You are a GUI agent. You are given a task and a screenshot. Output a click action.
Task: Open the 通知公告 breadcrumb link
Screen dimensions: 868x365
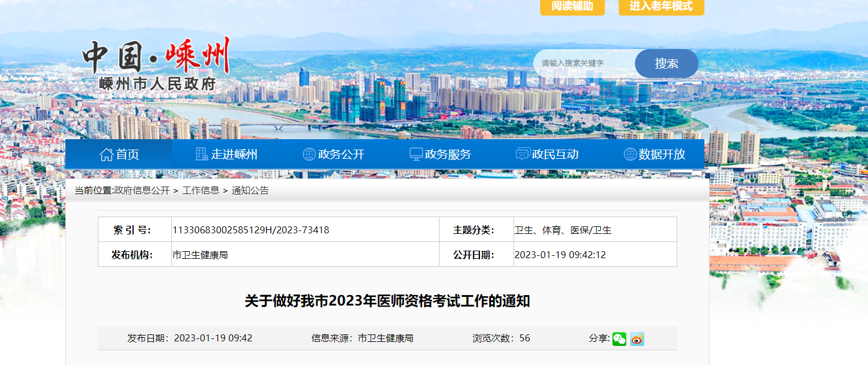tap(250, 191)
